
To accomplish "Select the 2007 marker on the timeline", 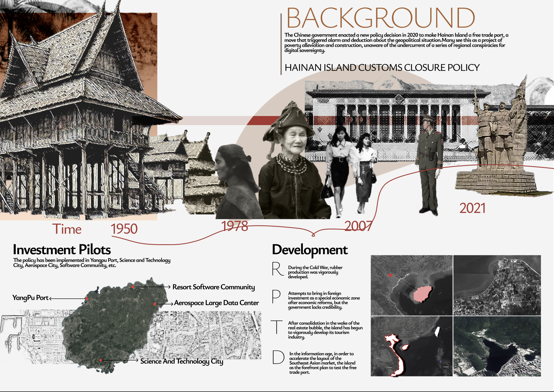I will point(358,226).
